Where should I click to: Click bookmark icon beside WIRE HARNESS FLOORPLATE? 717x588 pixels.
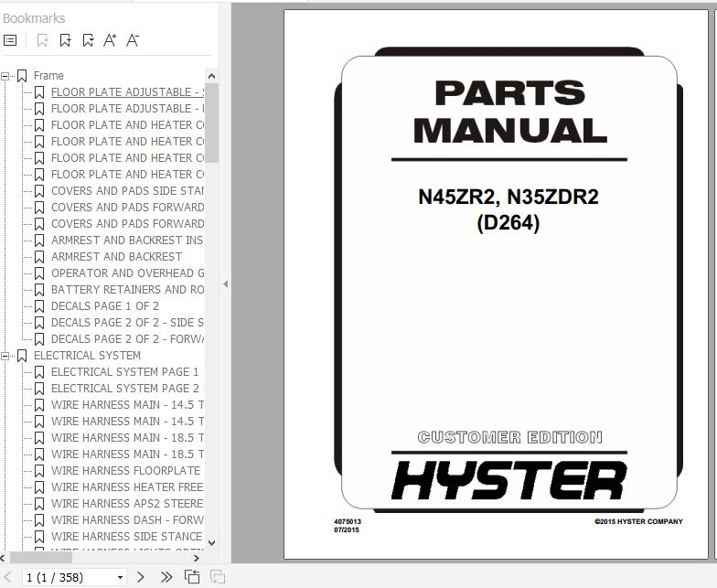(x=39, y=471)
